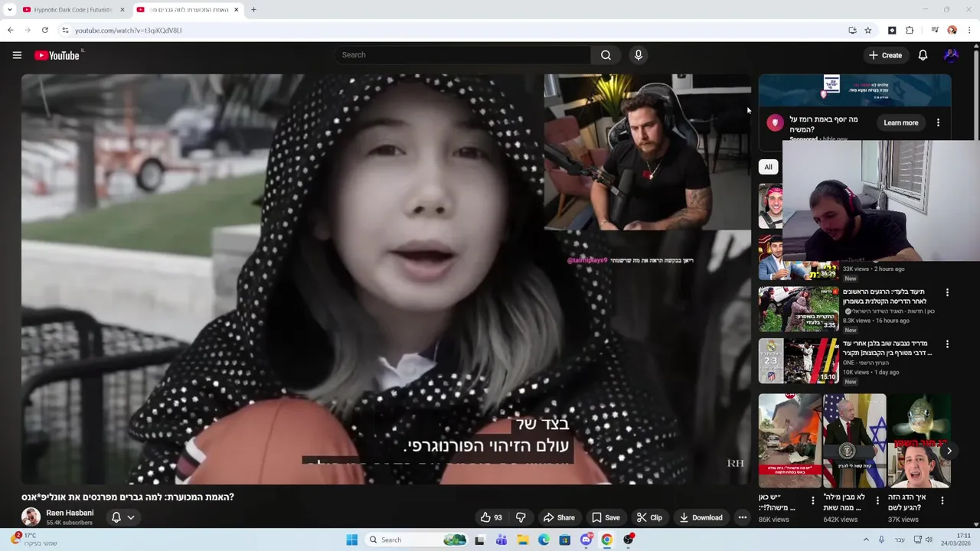The height and width of the screenshot is (551, 980).
Task: Close the Hypnotic Dark Code tab
Action: [x=122, y=10]
